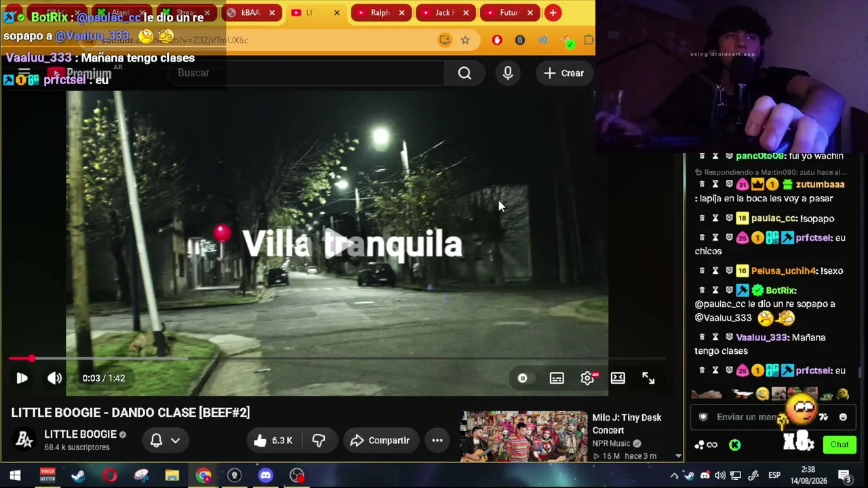Start voice search with the microphone
Screen dimensions: 868x488
click(x=508, y=73)
